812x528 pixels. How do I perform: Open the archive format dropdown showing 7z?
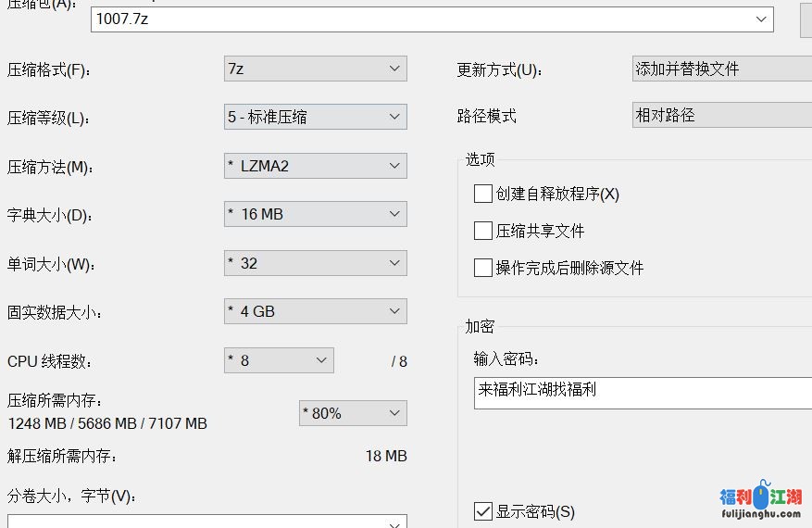click(x=315, y=69)
